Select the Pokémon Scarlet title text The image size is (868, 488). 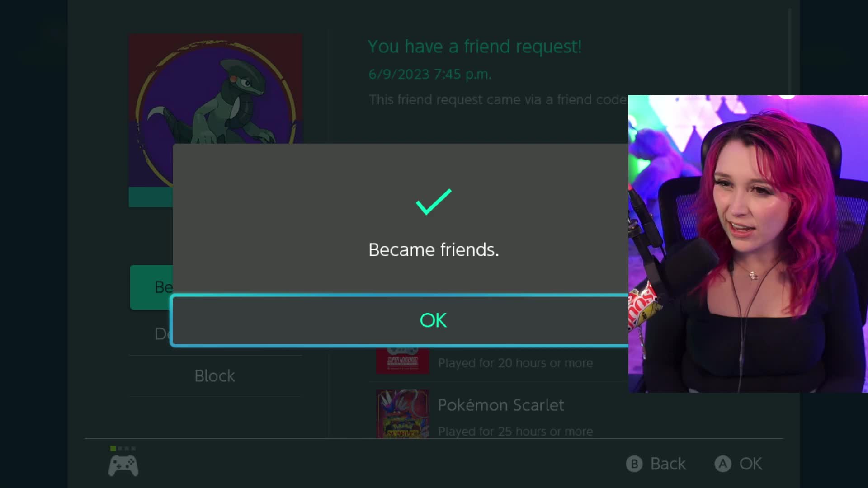tap(501, 405)
